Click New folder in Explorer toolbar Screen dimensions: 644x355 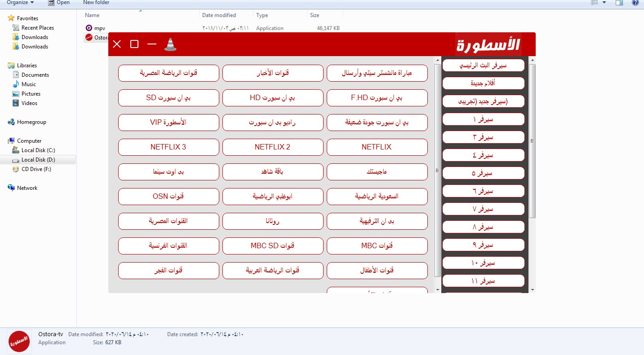pos(96,3)
